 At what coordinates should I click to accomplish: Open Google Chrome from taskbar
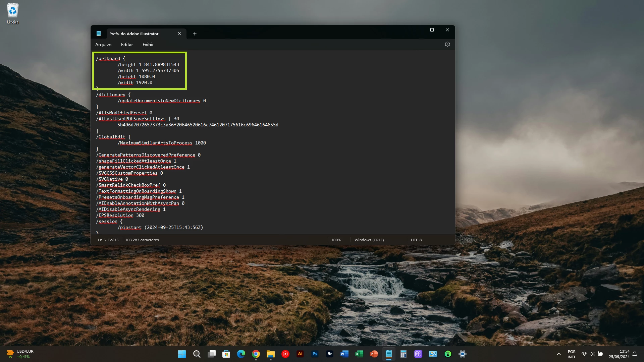pos(256,354)
